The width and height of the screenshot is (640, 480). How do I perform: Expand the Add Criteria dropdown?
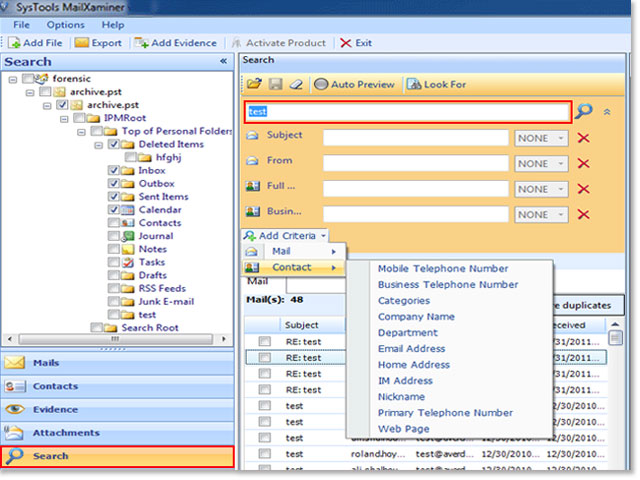285,235
